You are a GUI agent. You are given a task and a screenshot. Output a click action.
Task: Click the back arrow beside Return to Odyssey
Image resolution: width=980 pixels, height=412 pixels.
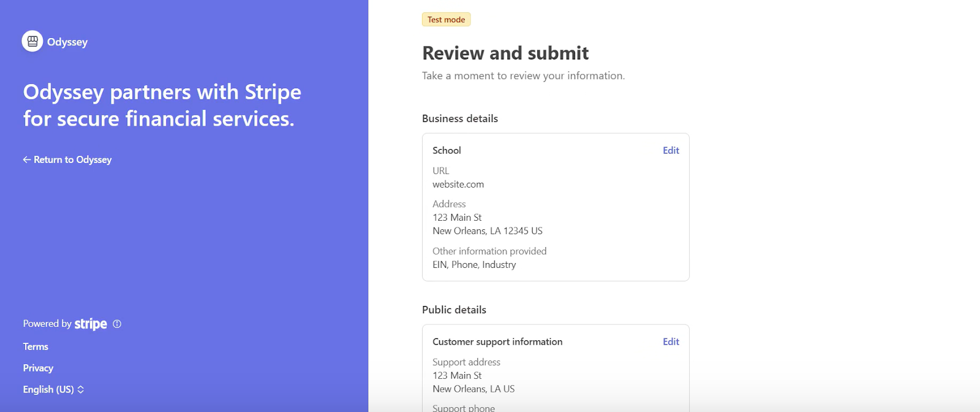click(26, 159)
